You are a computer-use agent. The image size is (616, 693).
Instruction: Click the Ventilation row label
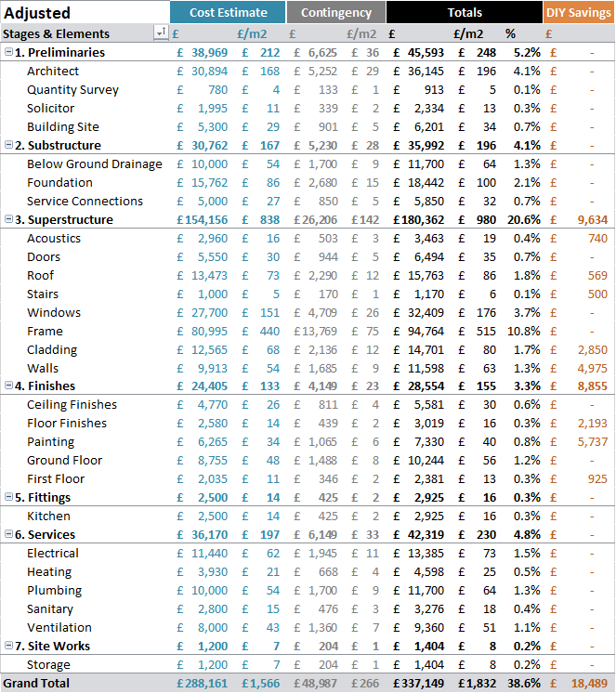click(59, 628)
